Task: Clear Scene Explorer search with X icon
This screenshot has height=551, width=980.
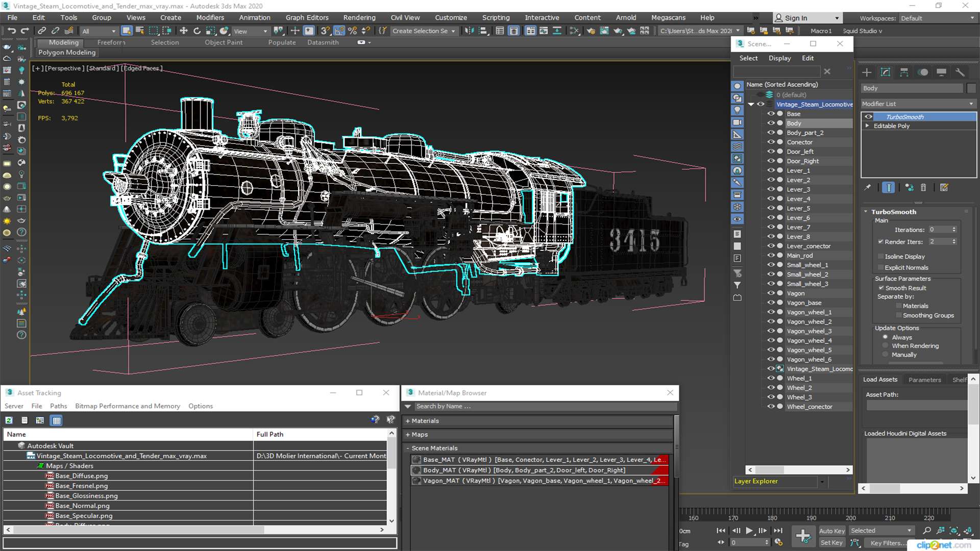Action: point(827,72)
